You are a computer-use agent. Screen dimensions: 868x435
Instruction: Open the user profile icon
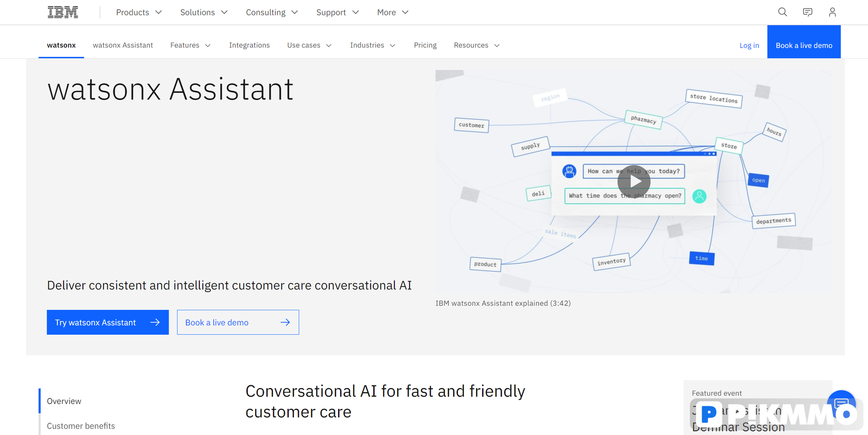832,12
